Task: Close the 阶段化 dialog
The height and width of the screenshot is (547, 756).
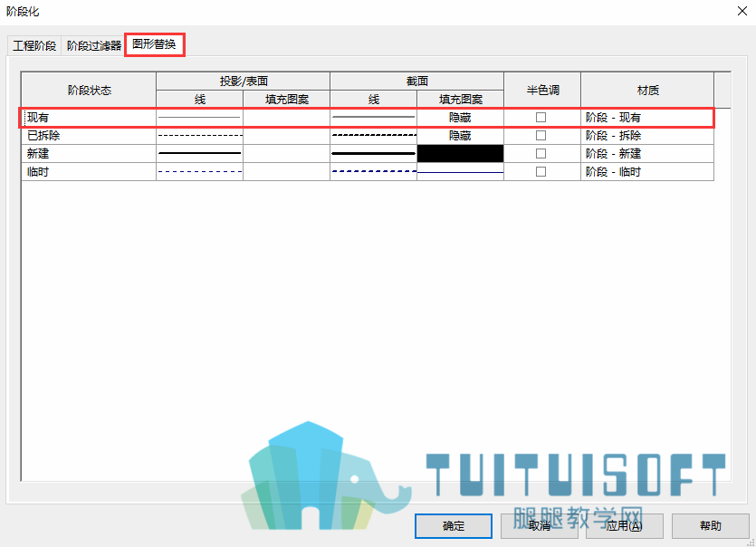Action: (742, 11)
